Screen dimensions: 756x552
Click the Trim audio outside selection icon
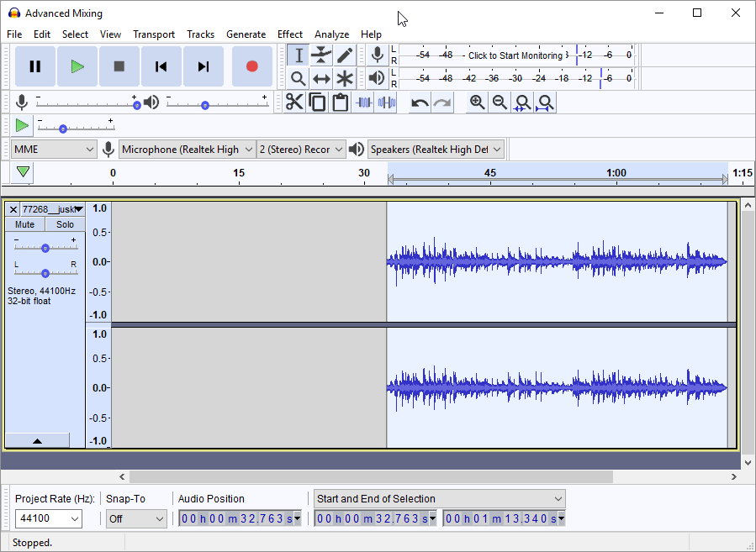click(363, 103)
